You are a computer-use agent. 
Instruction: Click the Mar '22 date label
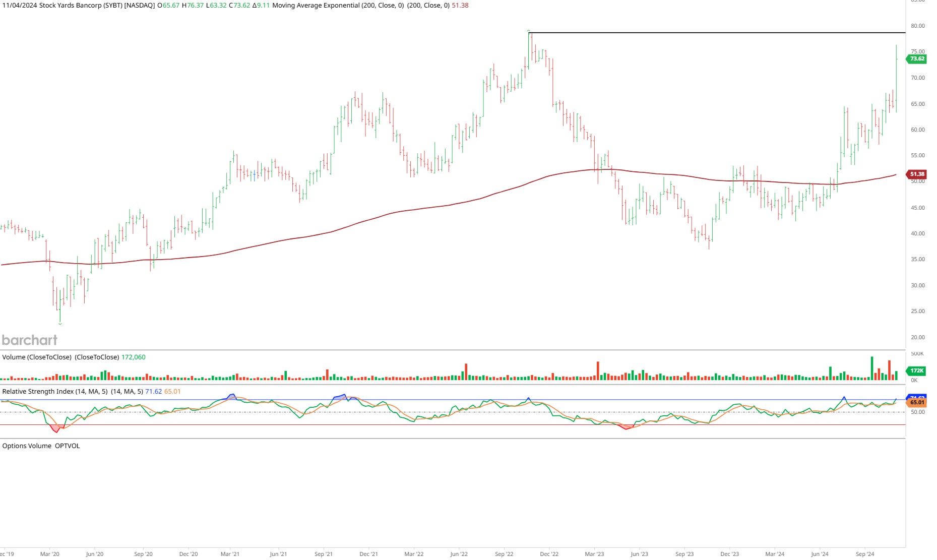414,554
